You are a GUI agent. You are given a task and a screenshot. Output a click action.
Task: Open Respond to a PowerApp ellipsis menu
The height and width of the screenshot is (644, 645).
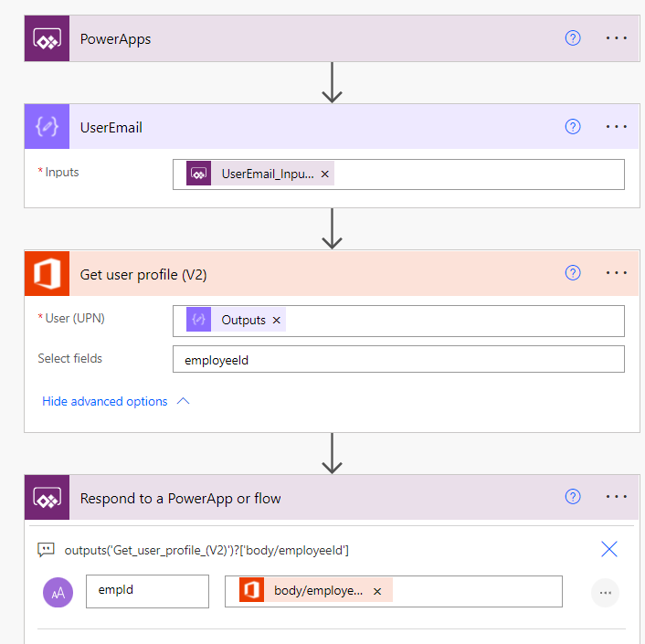pyautogui.click(x=617, y=498)
